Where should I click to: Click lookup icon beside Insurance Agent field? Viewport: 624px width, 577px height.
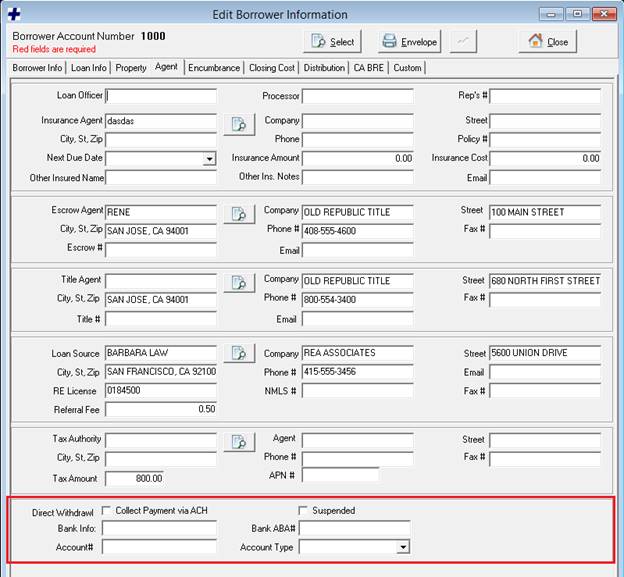coord(239,124)
